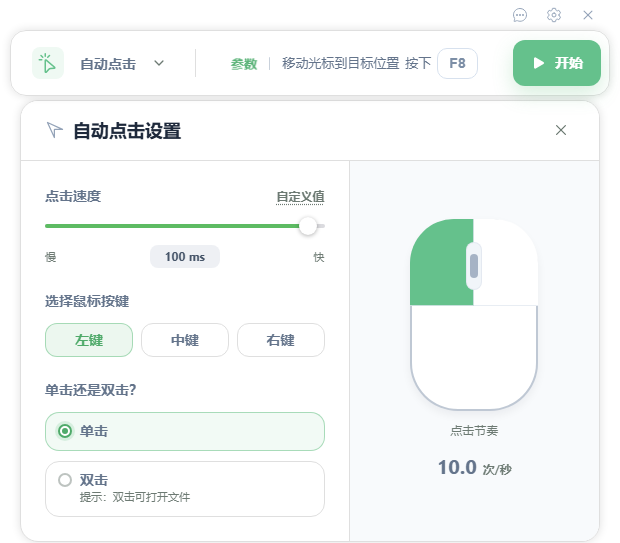This screenshot has height=543, width=620.
Task: Click the click-speed slider handle
Action: pos(308,226)
